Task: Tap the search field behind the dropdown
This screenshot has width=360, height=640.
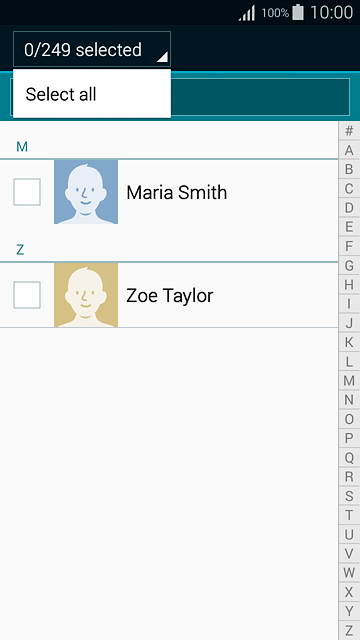Action: [x=260, y=97]
